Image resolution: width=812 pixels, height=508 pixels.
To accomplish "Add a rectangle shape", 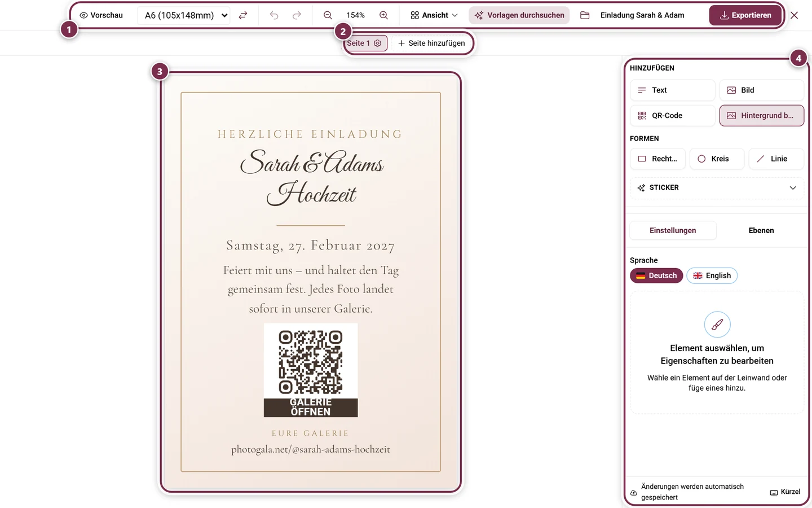I will [657, 159].
